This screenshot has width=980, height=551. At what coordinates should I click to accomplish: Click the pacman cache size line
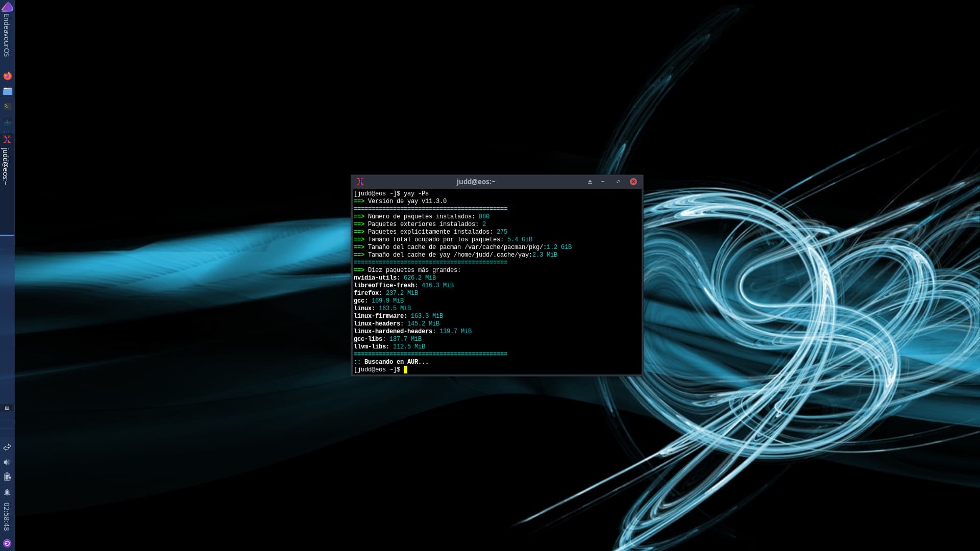pos(462,247)
